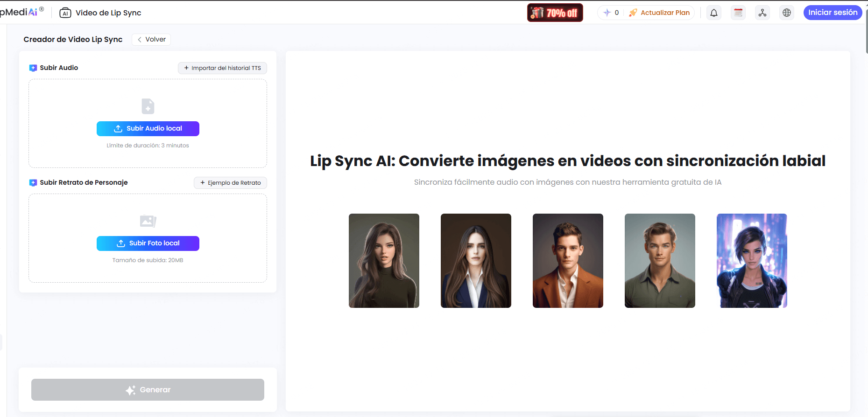Click the Subir Audio section icon

(33, 68)
